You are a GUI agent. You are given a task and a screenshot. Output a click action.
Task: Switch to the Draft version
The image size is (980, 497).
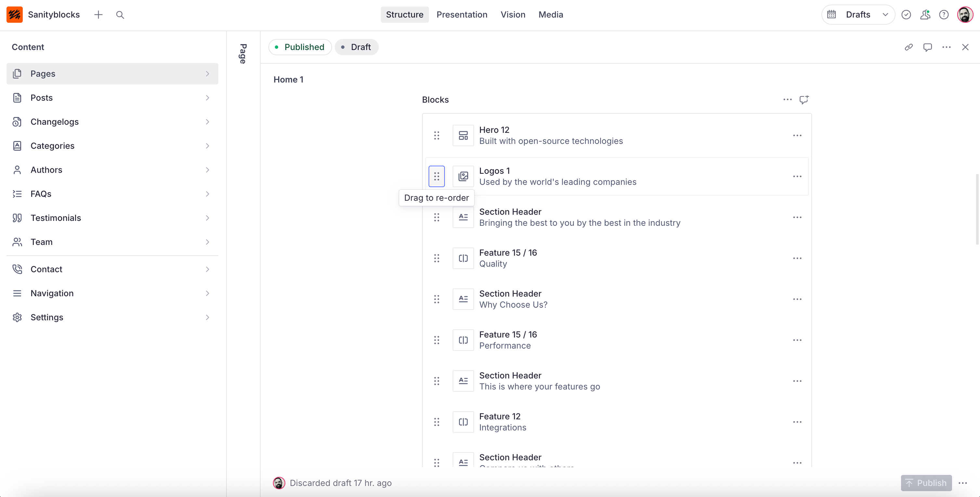coord(356,47)
